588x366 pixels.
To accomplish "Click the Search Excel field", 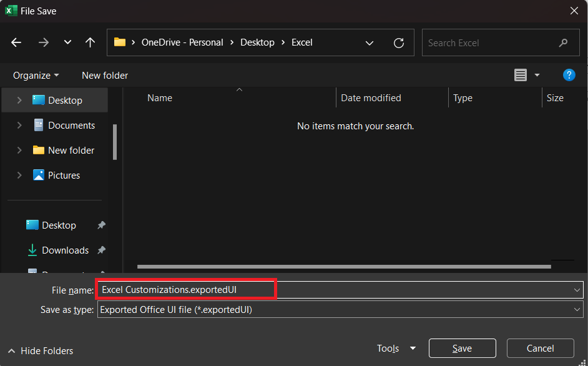I will click(x=501, y=42).
